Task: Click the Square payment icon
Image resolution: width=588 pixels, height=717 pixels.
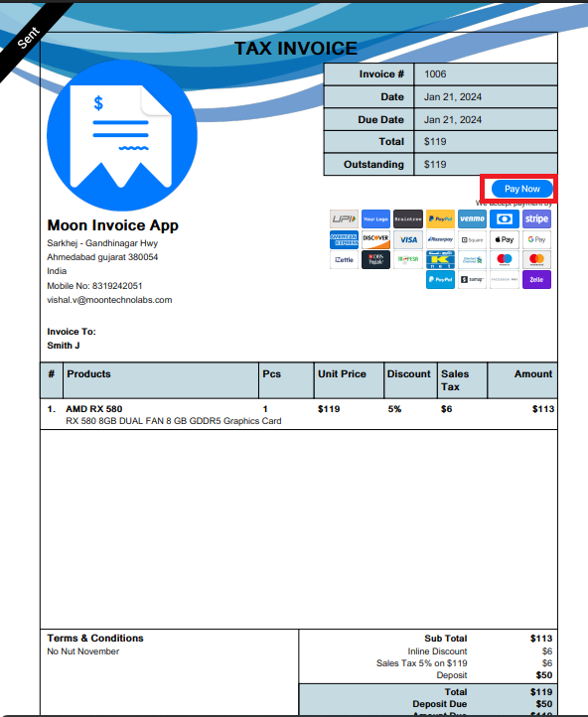Action: 473,239
